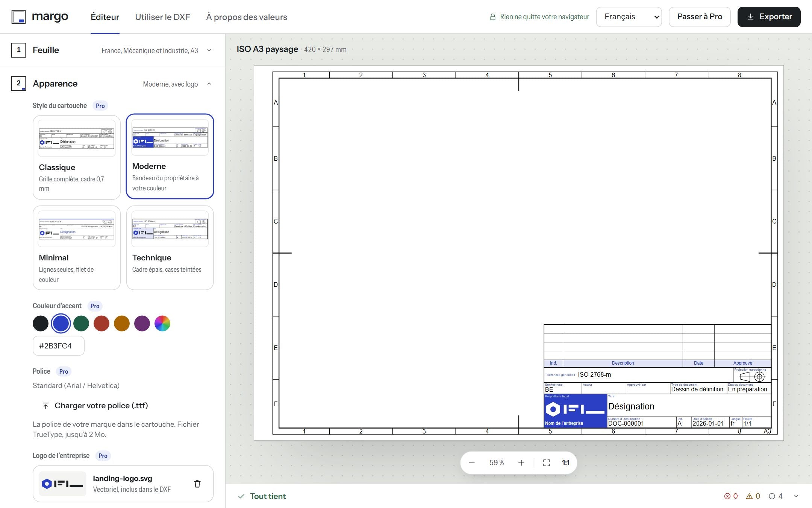The width and height of the screenshot is (812, 508).
Task: Delete the landing-logo.svg file with trash icon
Action: pyautogui.click(x=197, y=484)
